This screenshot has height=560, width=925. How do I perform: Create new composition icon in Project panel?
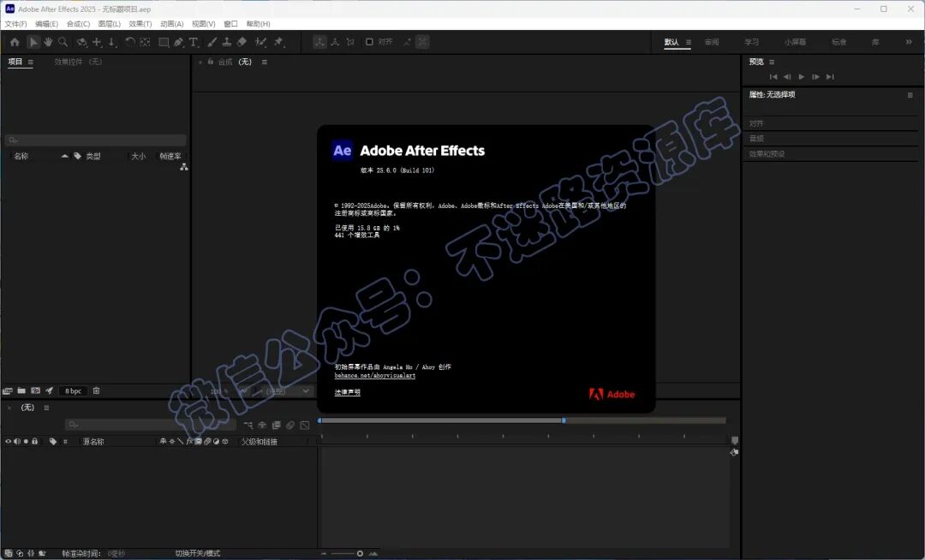coord(35,390)
